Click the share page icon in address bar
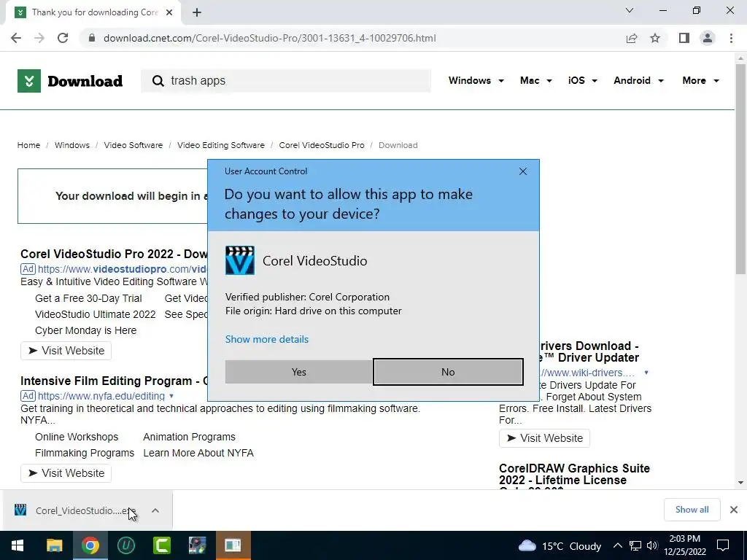This screenshot has width=747, height=560. click(632, 38)
